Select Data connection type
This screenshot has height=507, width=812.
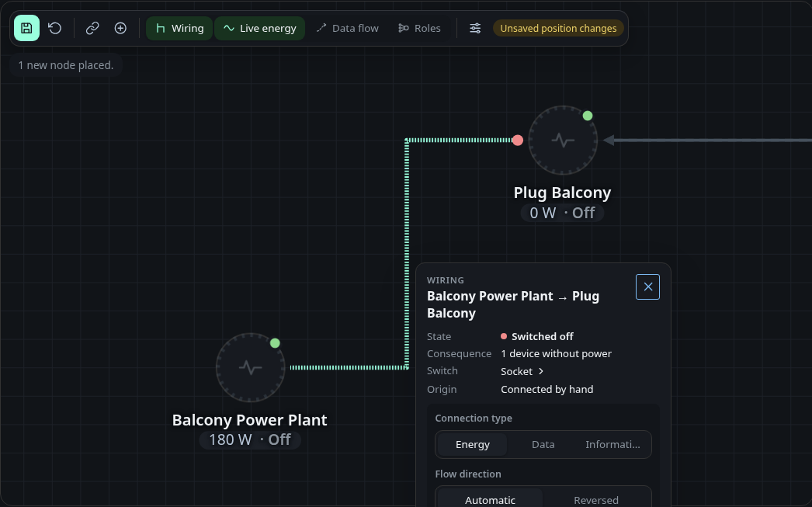point(543,444)
